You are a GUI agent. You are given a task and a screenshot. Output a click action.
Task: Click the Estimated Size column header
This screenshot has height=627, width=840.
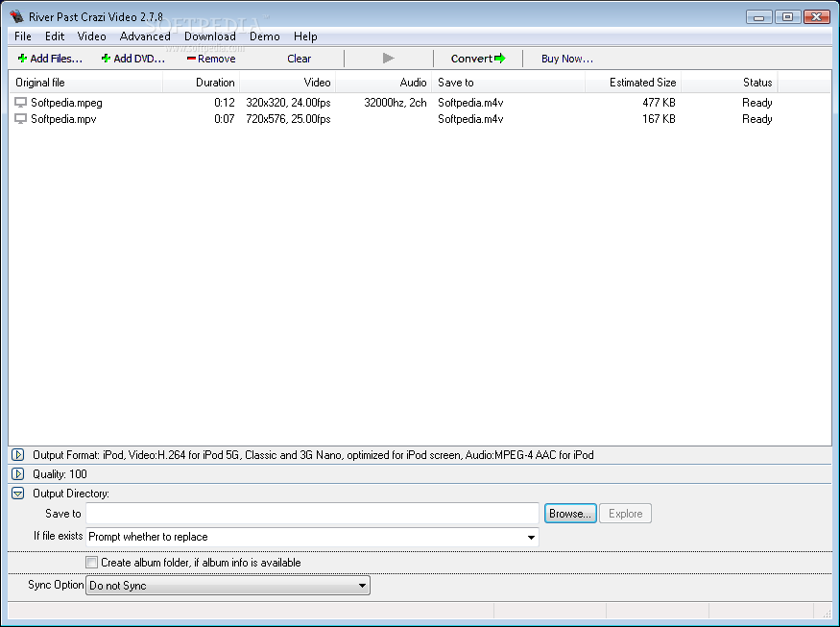pyautogui.click(x=634, y=83)
